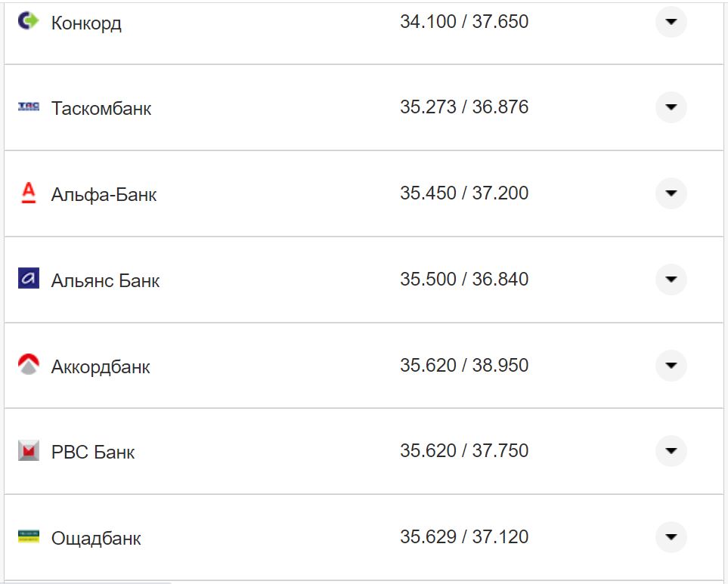Expand Альянс Банк details with arrow
This screenshot has height=584, width=728.
click(671, 280)
